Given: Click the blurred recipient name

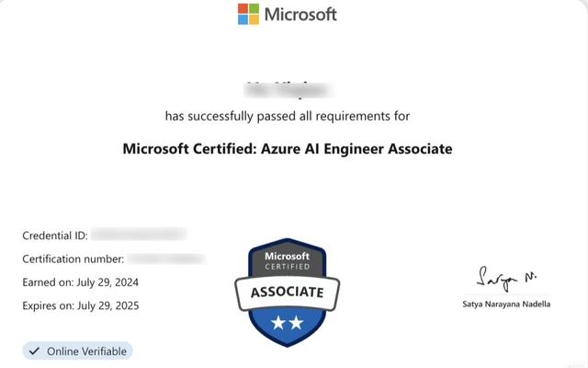Looking at the screenshot, I should 287,90.
